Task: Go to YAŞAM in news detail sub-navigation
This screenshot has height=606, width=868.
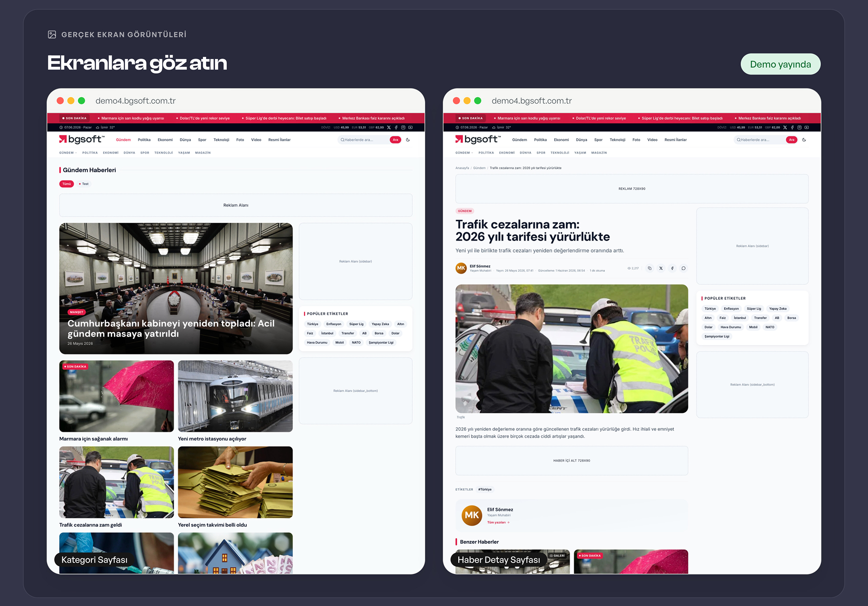Action: pyautogui.click(x=580, y=153)
